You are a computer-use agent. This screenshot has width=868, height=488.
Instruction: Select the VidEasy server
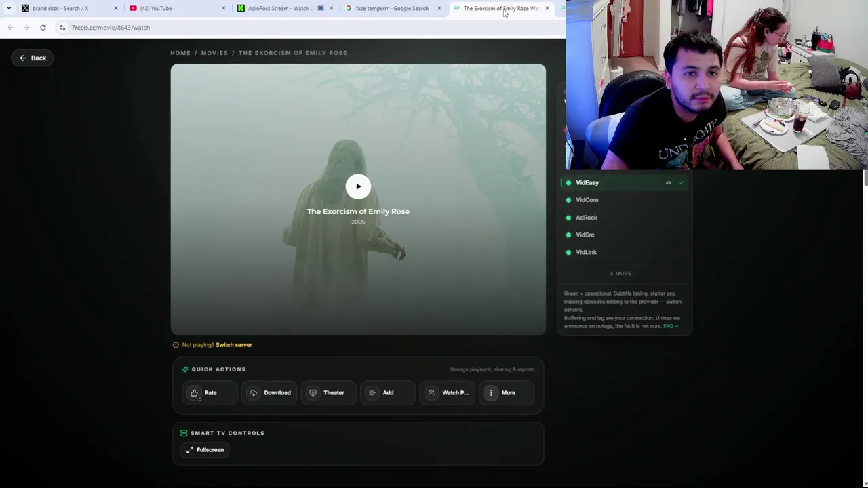pos(625,182)
